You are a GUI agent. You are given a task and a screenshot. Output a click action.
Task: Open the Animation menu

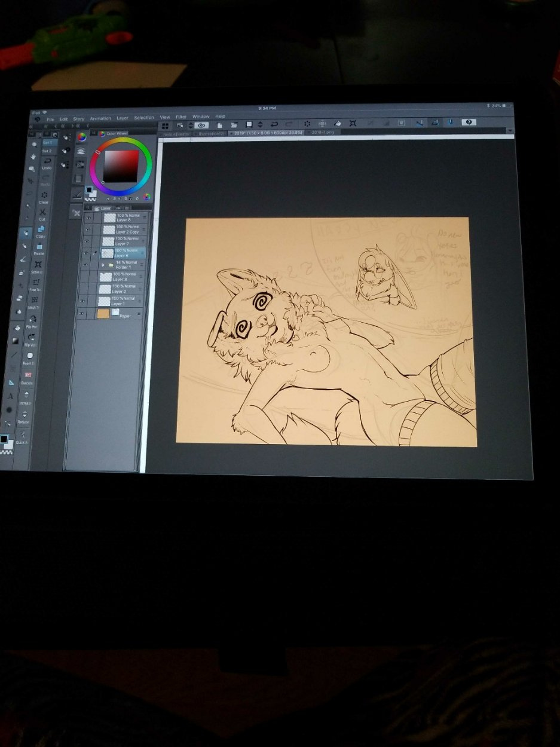click(100, 118)
